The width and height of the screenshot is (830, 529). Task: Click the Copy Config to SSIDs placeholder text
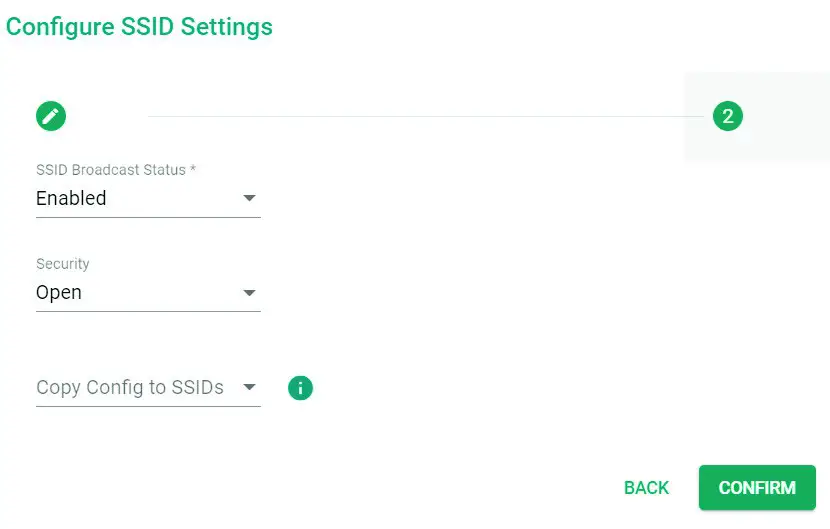130,387
